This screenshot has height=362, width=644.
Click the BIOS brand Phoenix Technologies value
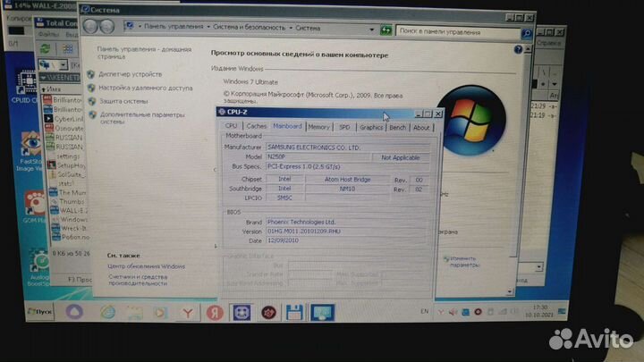(346, 222)
